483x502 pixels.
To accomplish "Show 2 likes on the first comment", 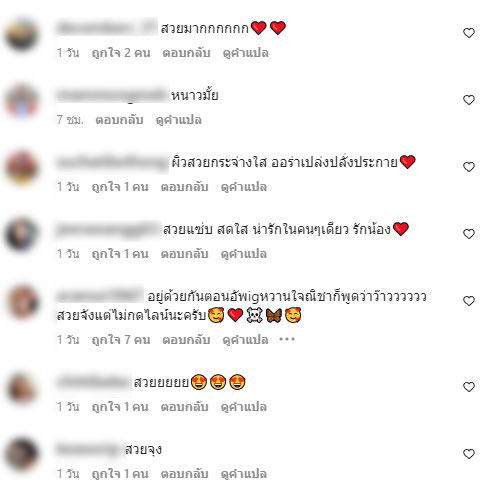I will (121, 53).
